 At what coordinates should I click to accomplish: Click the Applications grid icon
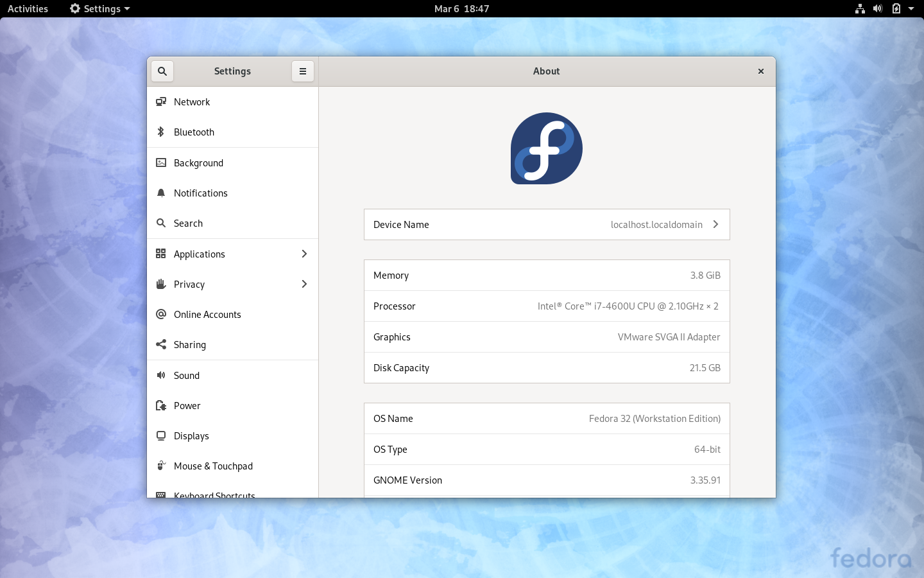[161, 254]
